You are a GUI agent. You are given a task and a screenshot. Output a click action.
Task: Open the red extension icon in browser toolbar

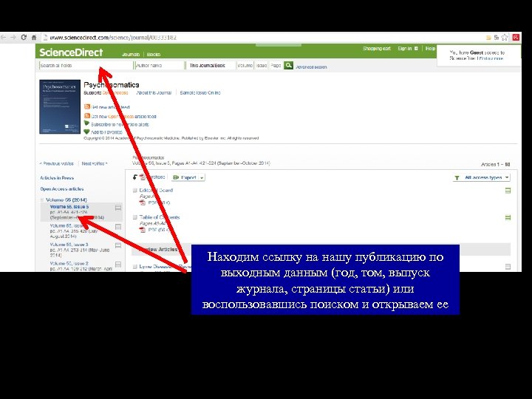click(516, 38)
